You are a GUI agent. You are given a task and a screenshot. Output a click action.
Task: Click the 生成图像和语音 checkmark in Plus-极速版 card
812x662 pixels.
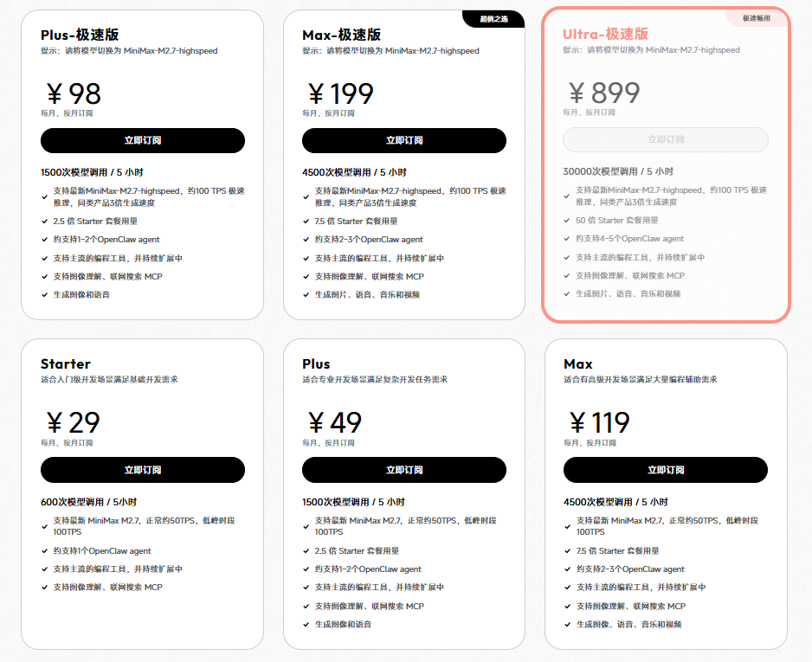click(x=45, y=295)
